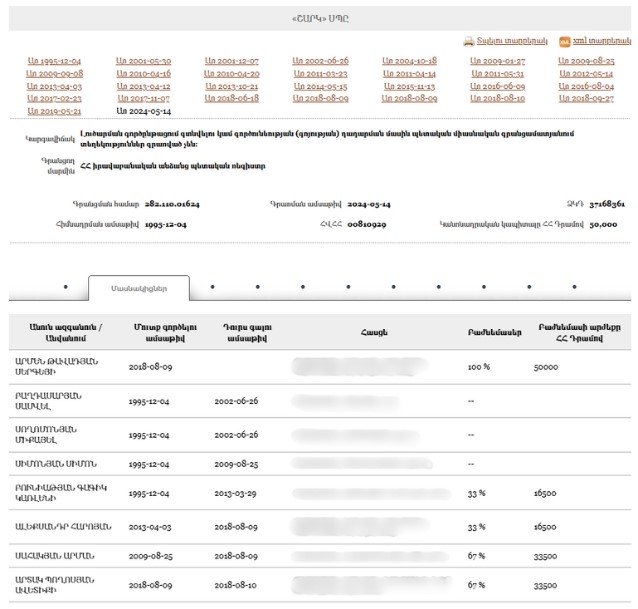Viewport: 638px width, 609px height.
Task: Open the 2013-04-03 record version link
Action: pyautogui.click(x=55, y=87)
